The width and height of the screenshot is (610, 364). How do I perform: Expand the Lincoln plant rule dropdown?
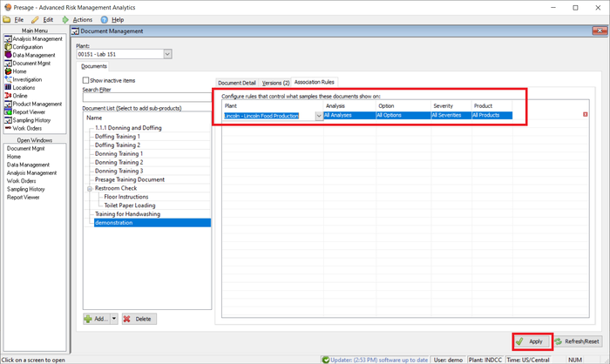(318, 115)
